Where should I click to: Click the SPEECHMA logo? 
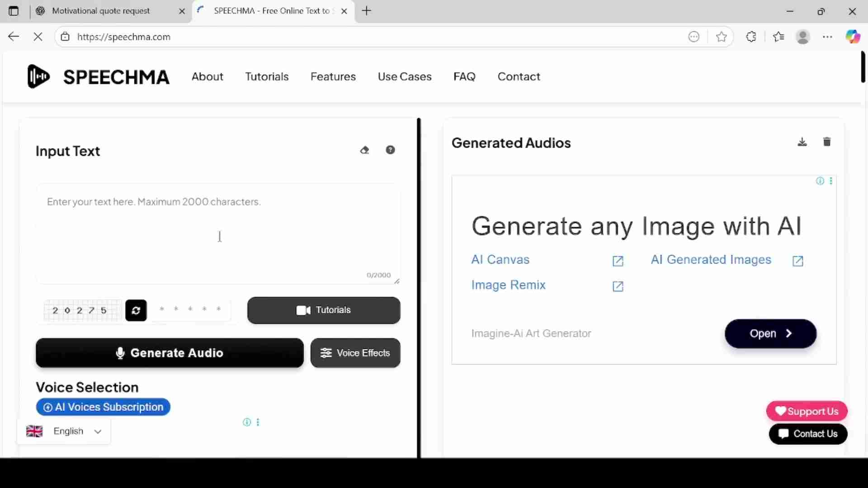coord(98,76)
